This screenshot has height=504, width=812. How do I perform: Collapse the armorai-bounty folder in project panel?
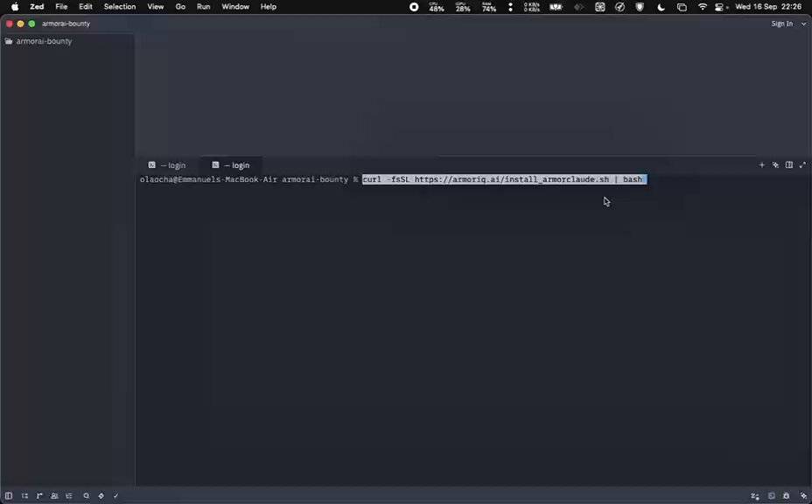point(38,41)
